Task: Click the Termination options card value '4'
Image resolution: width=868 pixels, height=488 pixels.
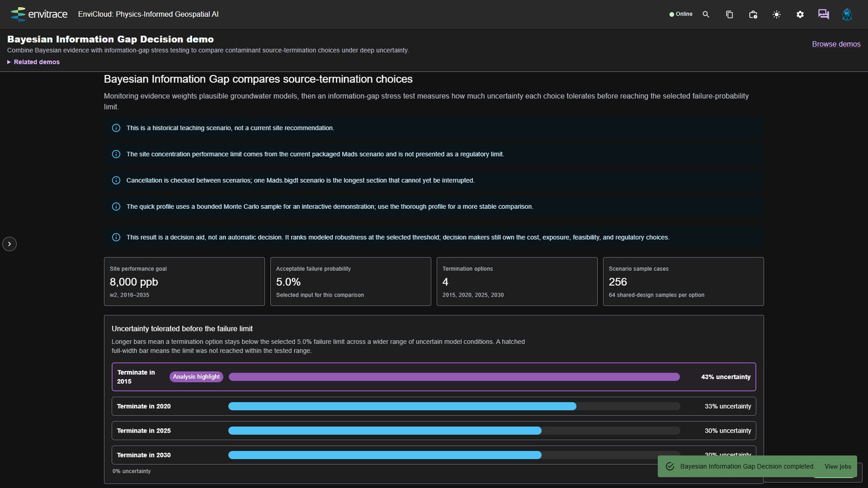Action: [445, 282]
